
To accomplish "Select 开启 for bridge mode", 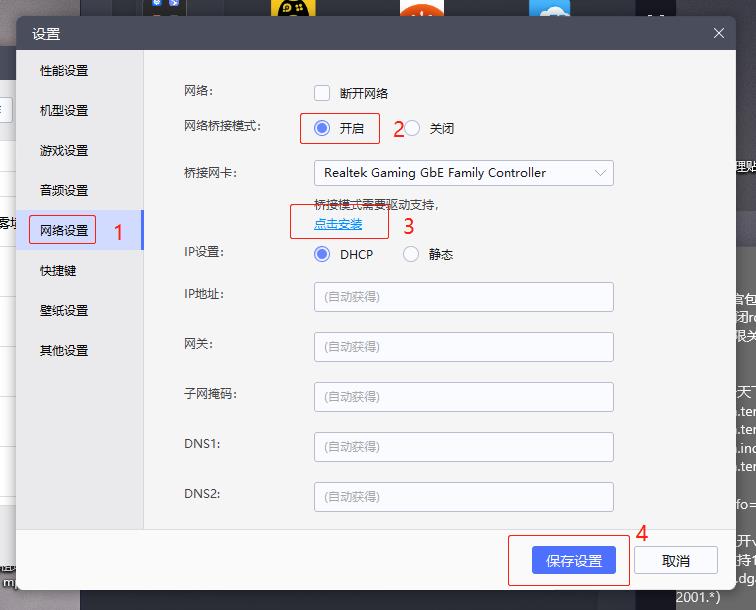I will [x=322, y=128].
